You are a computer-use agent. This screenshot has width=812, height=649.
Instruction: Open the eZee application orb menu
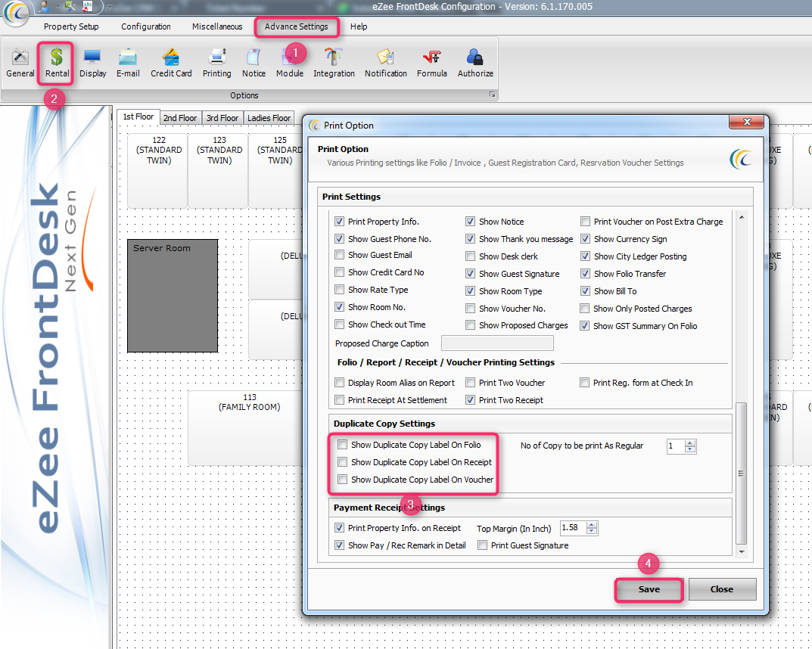pos(17,11)
